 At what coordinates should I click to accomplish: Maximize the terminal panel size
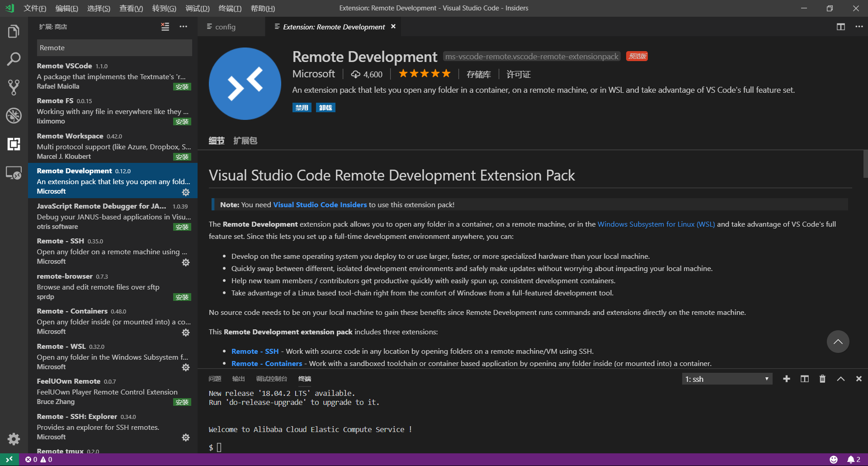[841, 379]
